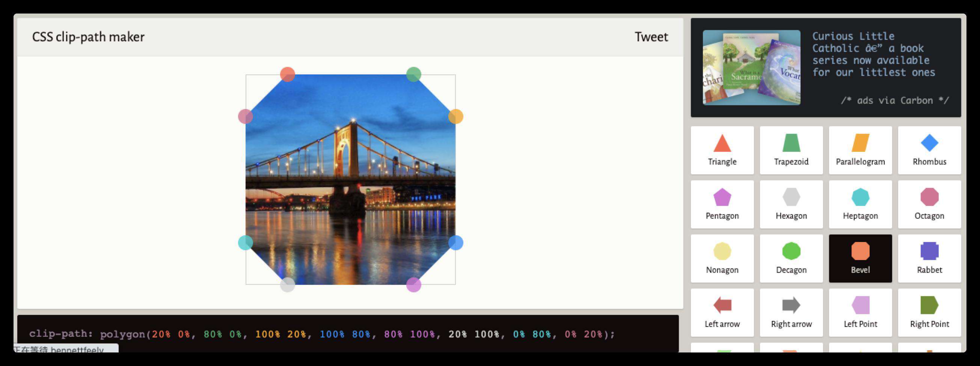Choose the Right arrow shape
Viewport: 980px width, 366px height.
[x=791, y=313]
